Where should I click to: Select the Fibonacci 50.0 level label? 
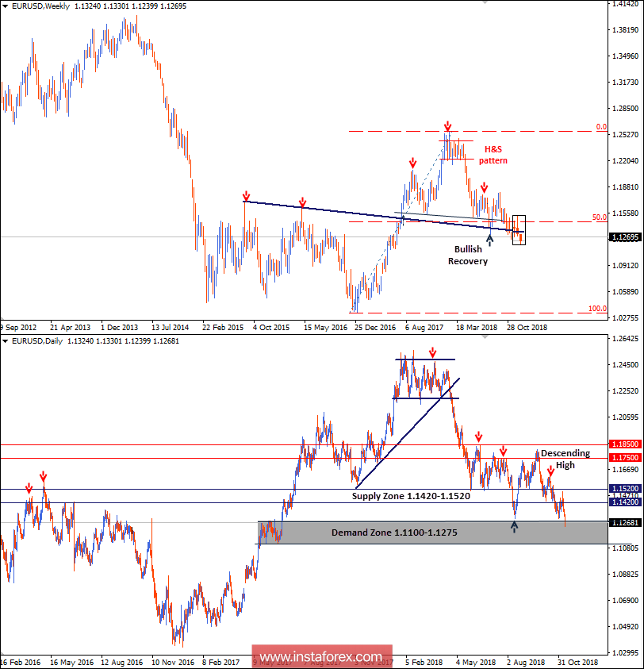[x=600, y=217]
